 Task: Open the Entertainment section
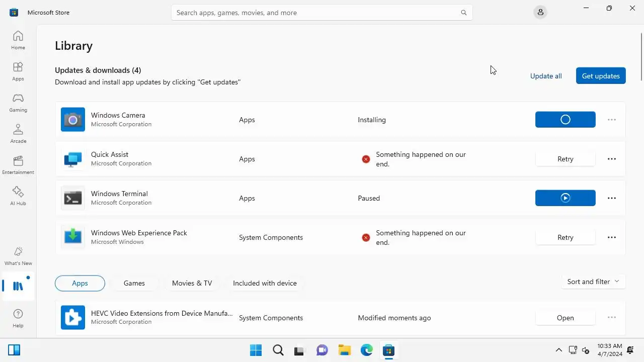tap(18, 165)
